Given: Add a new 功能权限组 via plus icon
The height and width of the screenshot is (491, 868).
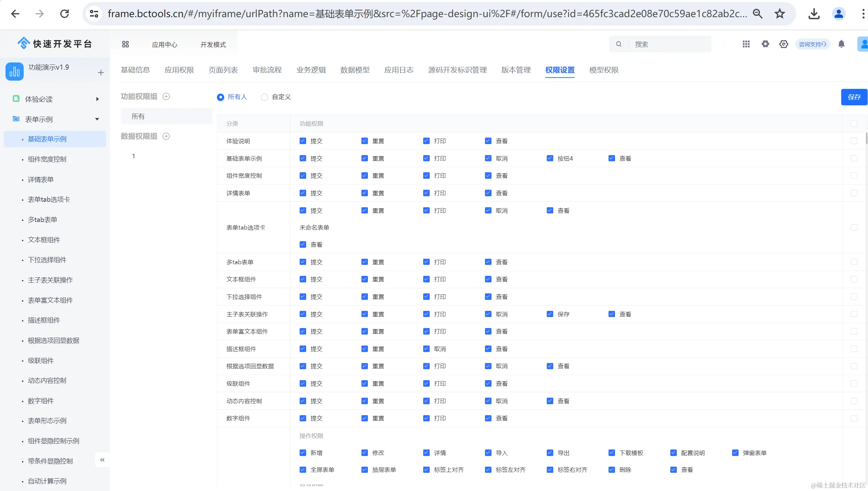Looking at the screenshot, I should tap(166, 96).
